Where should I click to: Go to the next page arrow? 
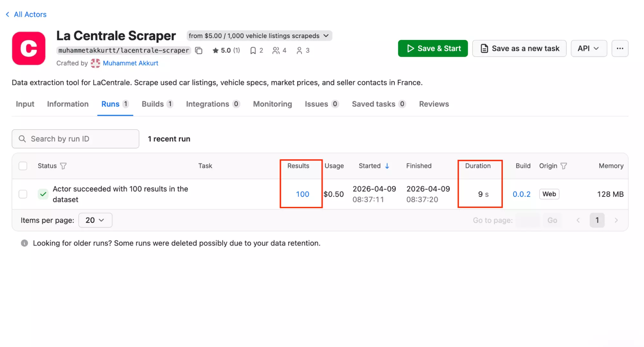click(616, 220)
